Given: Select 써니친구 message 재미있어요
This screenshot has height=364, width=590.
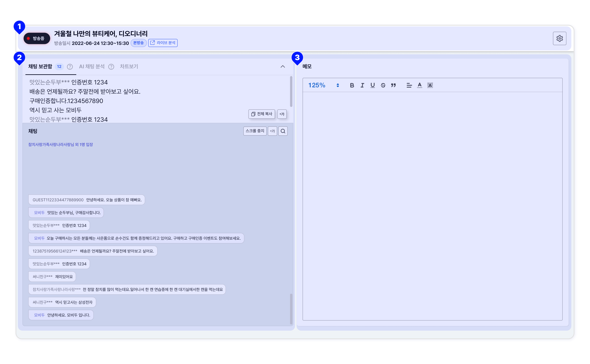Looking at the screenshot, I should pos(52,277).
